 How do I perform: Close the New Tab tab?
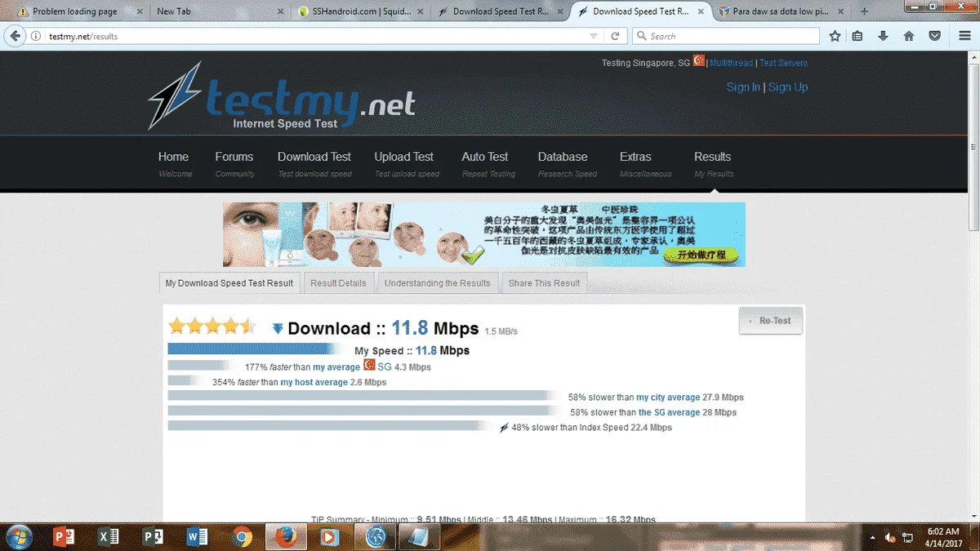(x=281, y=11)
